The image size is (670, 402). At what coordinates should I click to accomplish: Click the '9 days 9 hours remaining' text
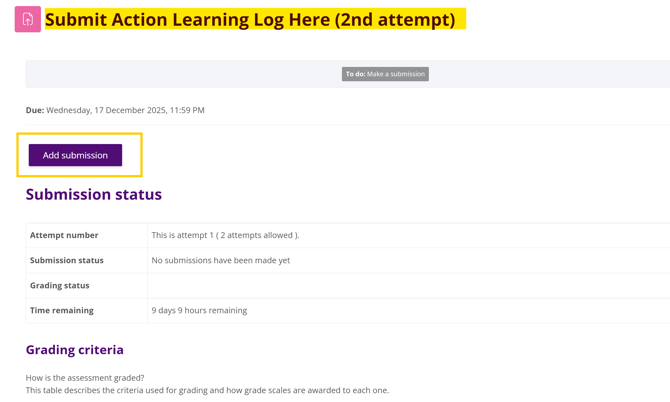(x=199, y=310)
